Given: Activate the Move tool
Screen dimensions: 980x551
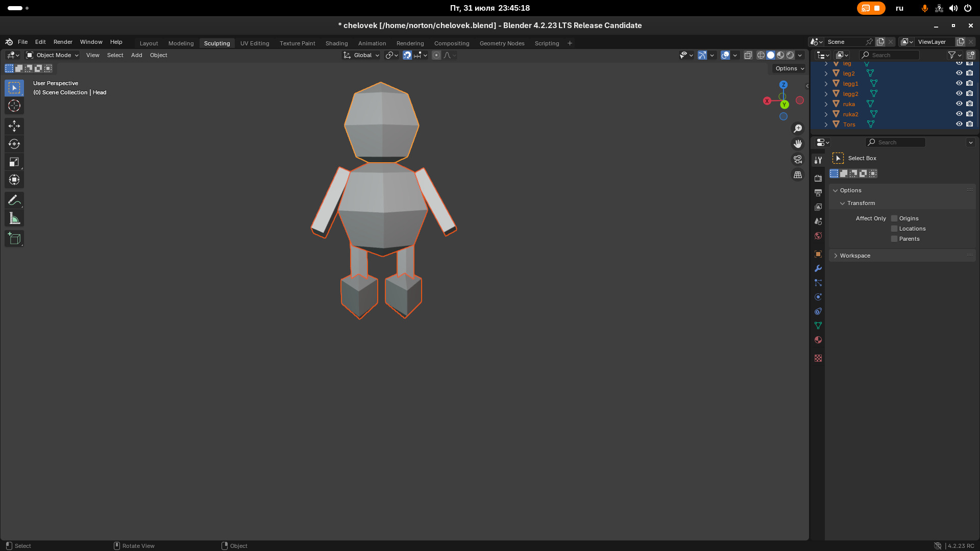Looking at the screenshot, I should (x=14, y=126).
